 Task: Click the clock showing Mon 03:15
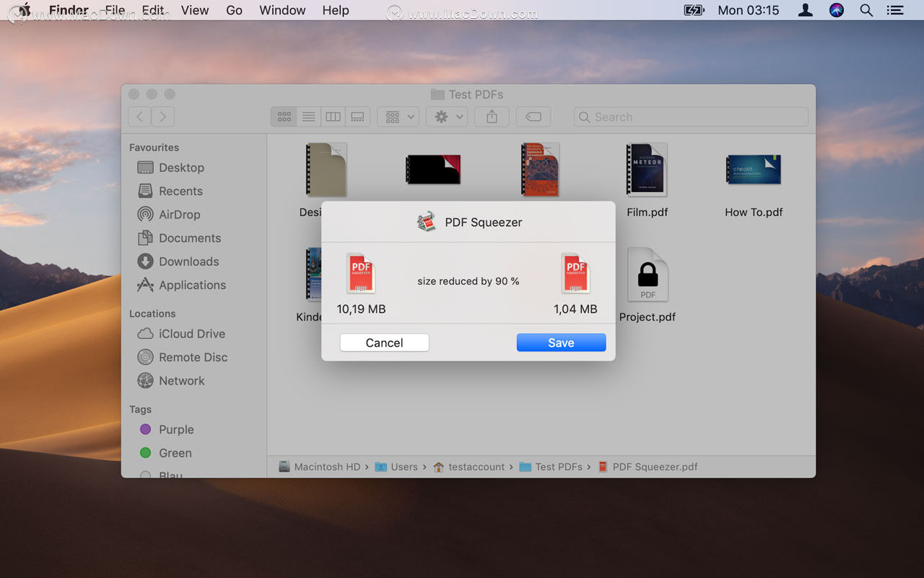click(x=749, y=10)
